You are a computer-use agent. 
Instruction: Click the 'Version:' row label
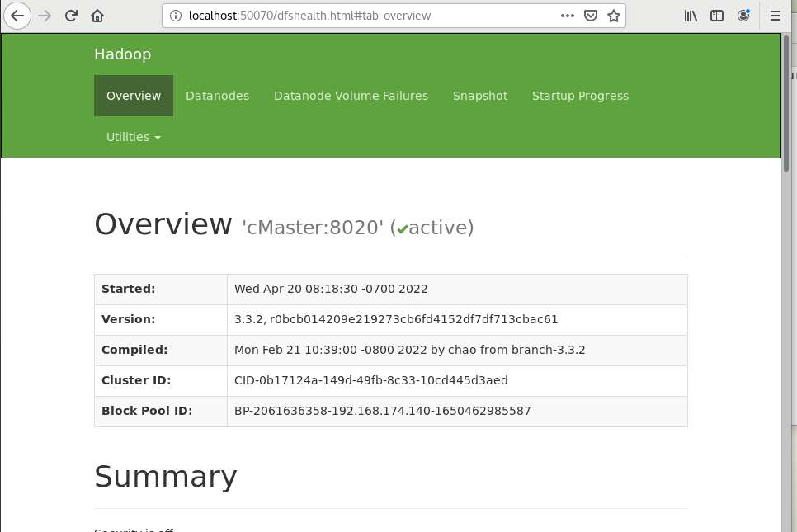pos(129,319)
